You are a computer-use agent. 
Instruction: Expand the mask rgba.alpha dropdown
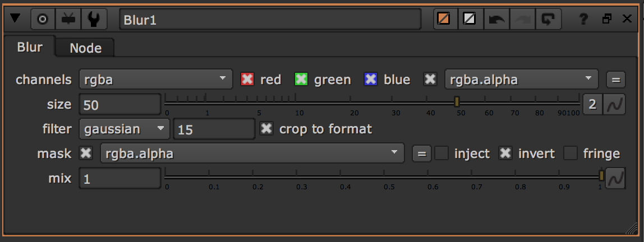[x=252, y=153]
